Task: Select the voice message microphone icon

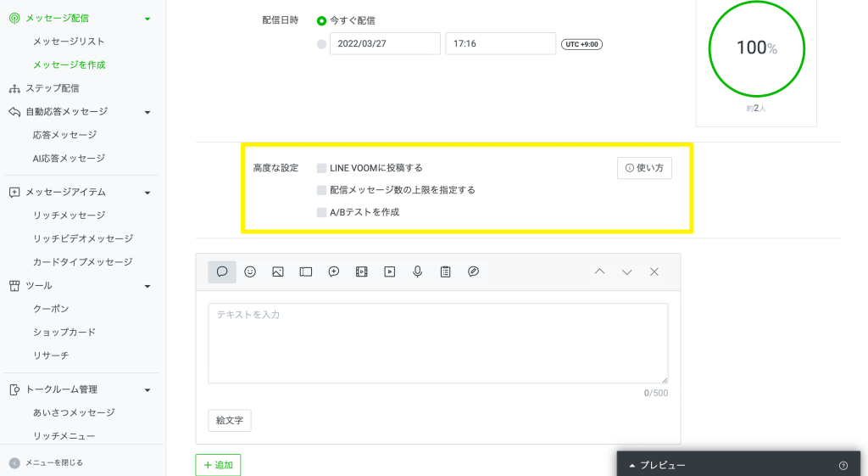Action: point(418,272)
